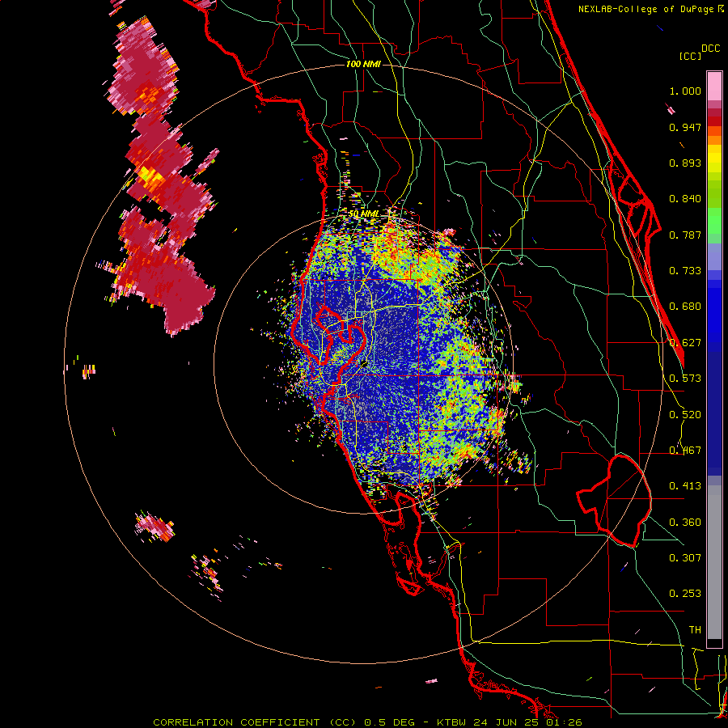Click the 100 NMI range ring label
This screenshot has height=728, width=728.
click(363, 64)
